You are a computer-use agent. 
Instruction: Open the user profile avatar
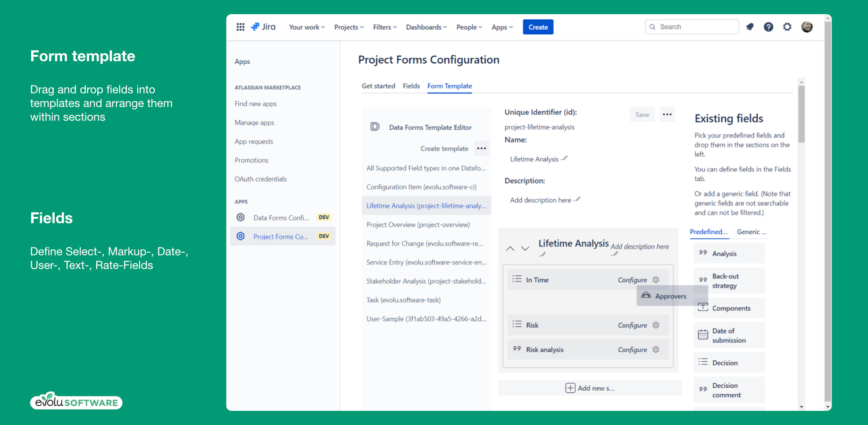click(807, 27)
